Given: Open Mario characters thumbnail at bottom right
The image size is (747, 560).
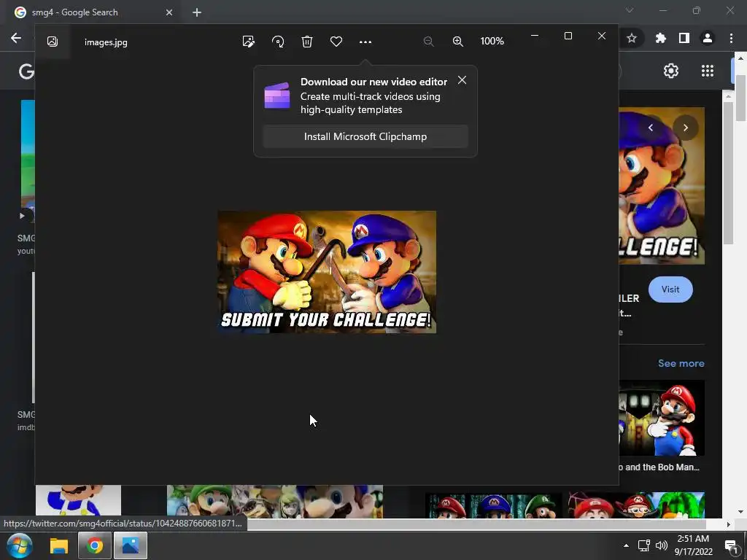Looking at the screenshot, I should [636, 505].
